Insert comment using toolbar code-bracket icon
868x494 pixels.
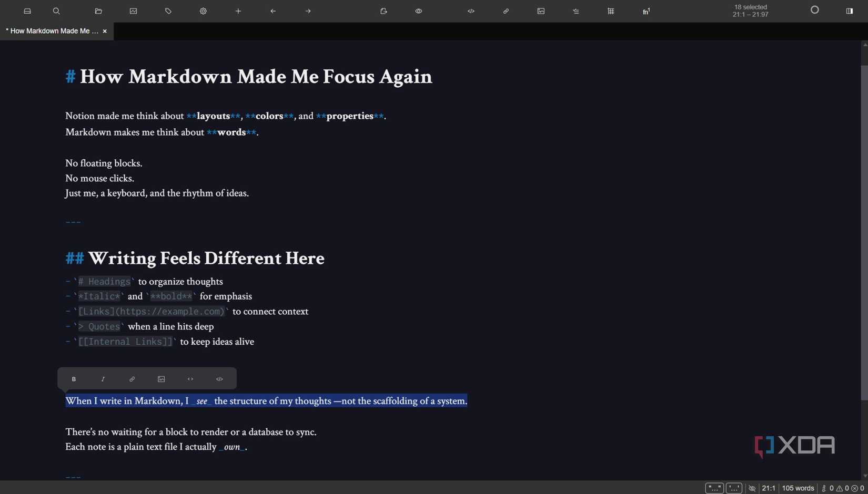pos(471,11)
